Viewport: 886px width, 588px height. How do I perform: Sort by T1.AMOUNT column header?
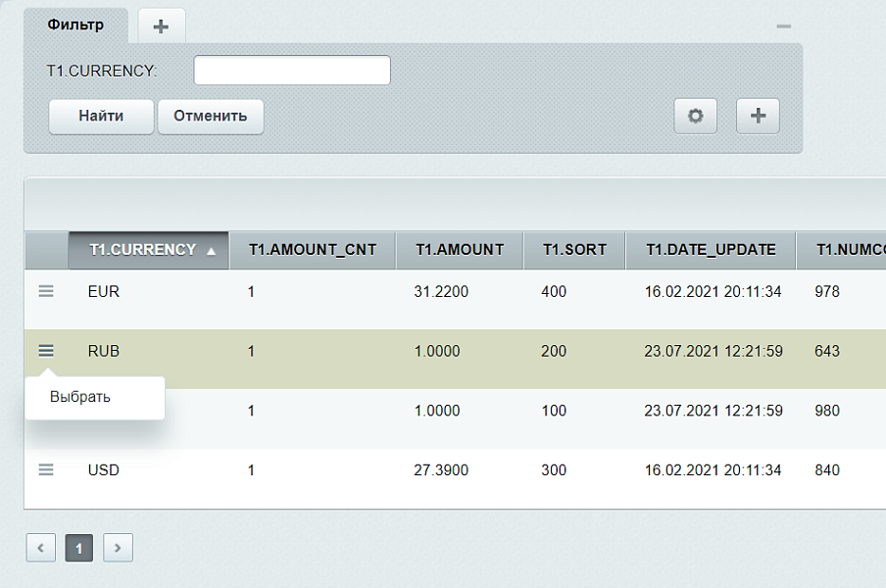[x=460, y=250]
